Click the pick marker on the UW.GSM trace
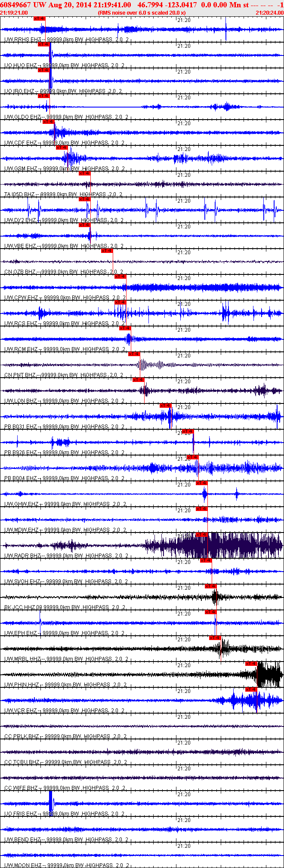 tap(62, 148)
